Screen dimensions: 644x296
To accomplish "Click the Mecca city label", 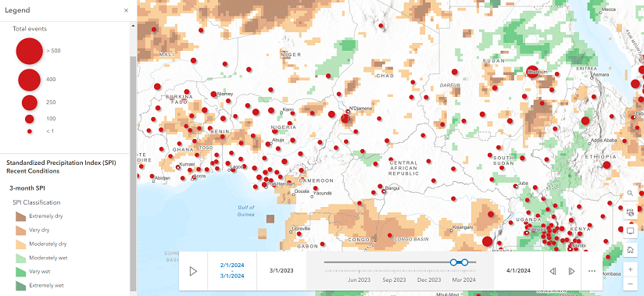I will click(x=609, y=9).
